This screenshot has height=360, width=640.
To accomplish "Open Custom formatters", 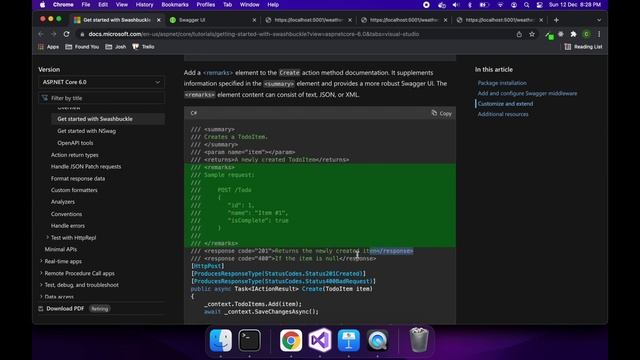I will point(74,190).
